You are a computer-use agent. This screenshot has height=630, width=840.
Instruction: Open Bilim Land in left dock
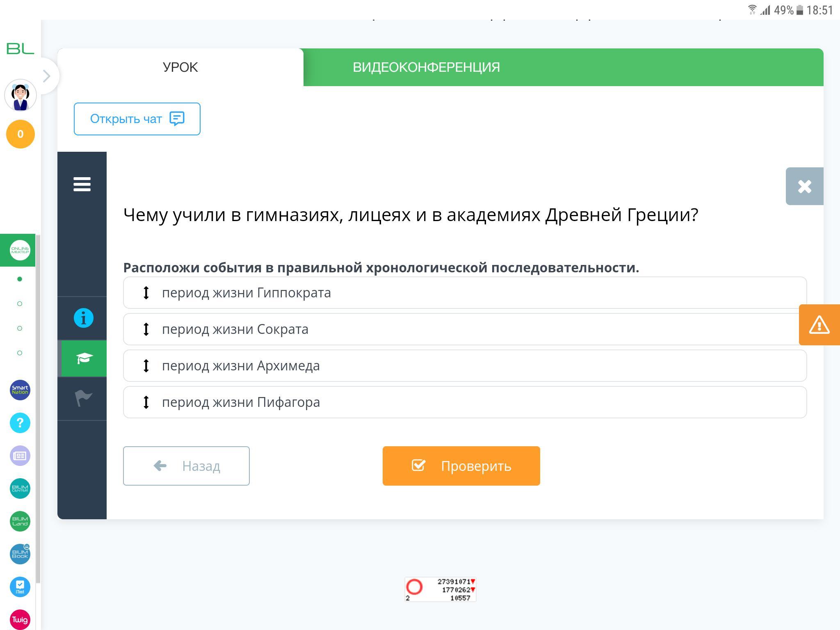[20, 521]
